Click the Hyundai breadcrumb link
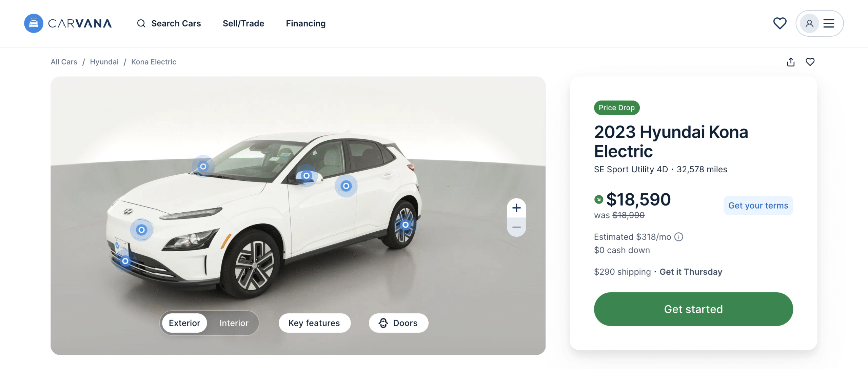The image size is (868, 369). (x=104, y=62)
